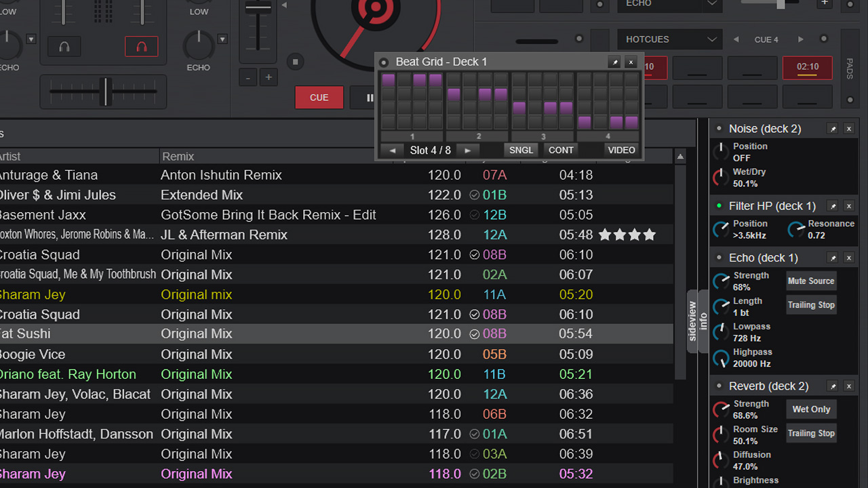The height and width of the screenshot is (488, 868).
Task: Enable SNGL mode in the Beat Grid window
Action: click(x=521, y=150)
